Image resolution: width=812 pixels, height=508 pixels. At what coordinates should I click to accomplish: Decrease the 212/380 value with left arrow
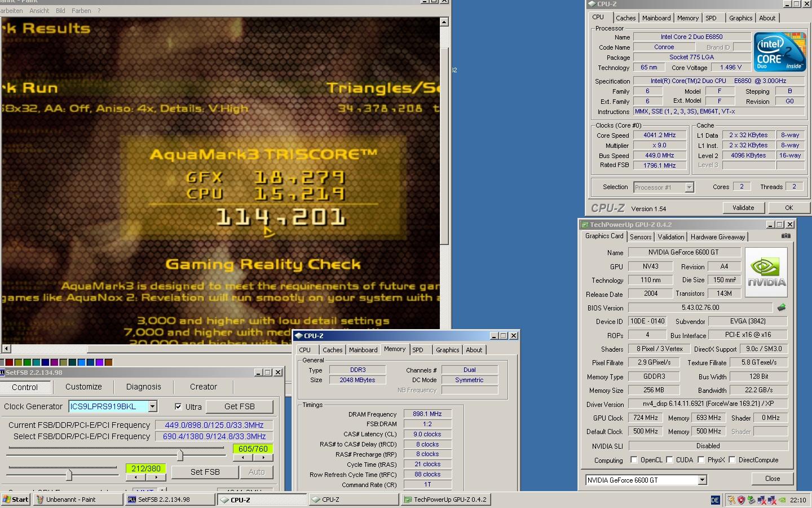pos(136,478)
